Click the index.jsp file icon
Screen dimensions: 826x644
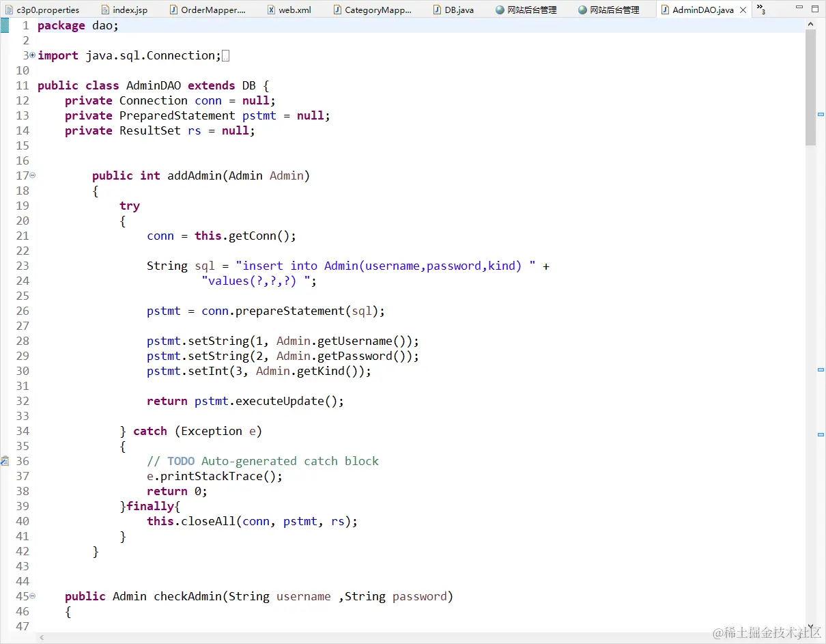(x=105, y=10)
